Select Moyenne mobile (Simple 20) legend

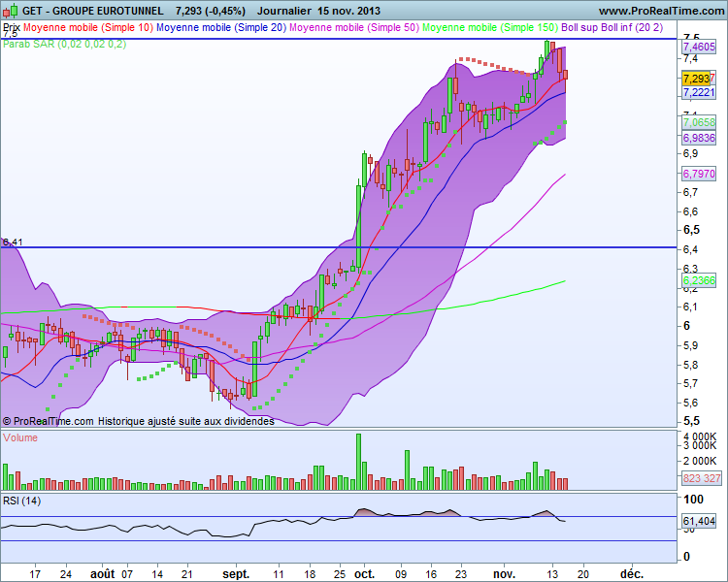[221, 27]
